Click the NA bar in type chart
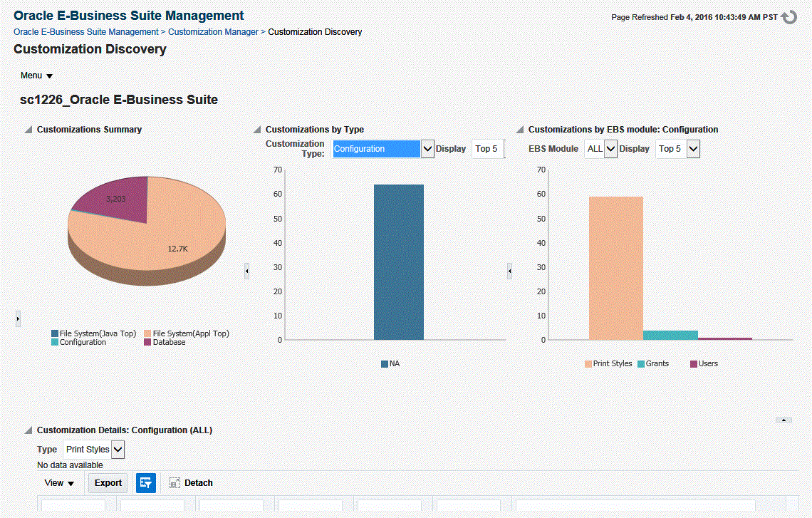The height and width of the screenshot is (518, 812). (399, 262)
